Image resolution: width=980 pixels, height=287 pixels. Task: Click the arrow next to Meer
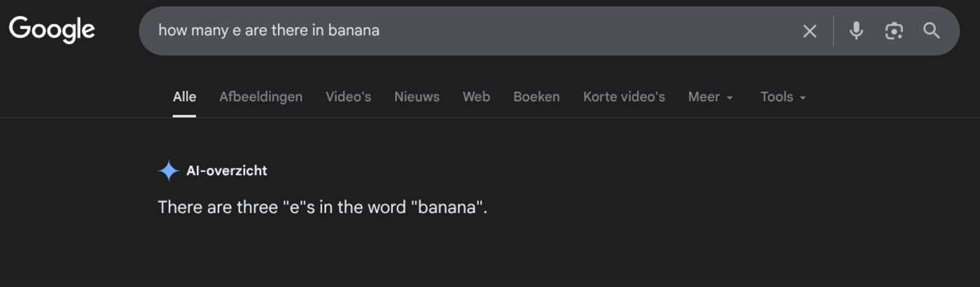[x=729, y=98]
